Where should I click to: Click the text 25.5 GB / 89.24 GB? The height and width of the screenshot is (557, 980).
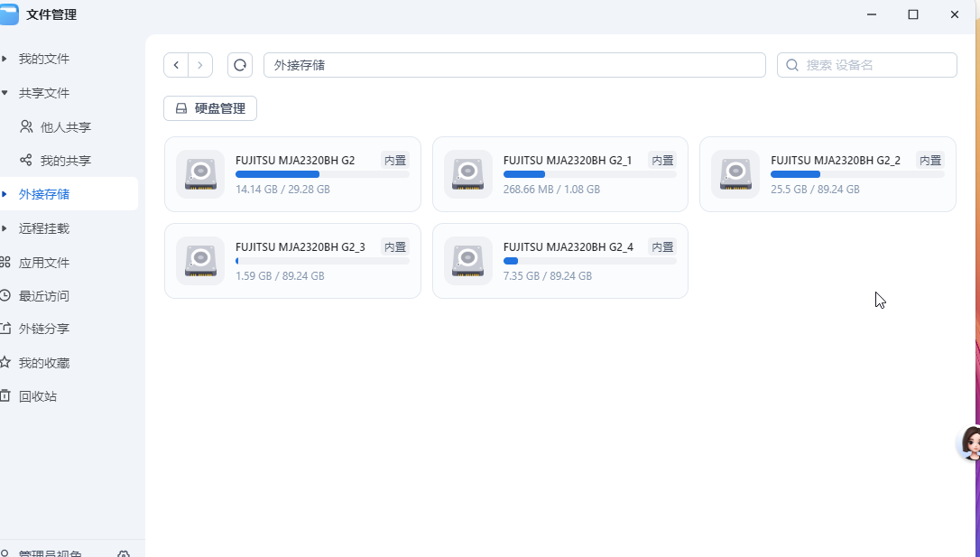pos(815,190)
